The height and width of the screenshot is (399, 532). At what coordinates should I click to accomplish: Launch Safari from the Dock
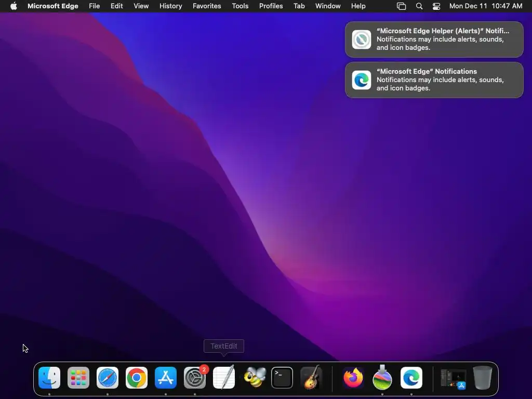tap(108, 378)
